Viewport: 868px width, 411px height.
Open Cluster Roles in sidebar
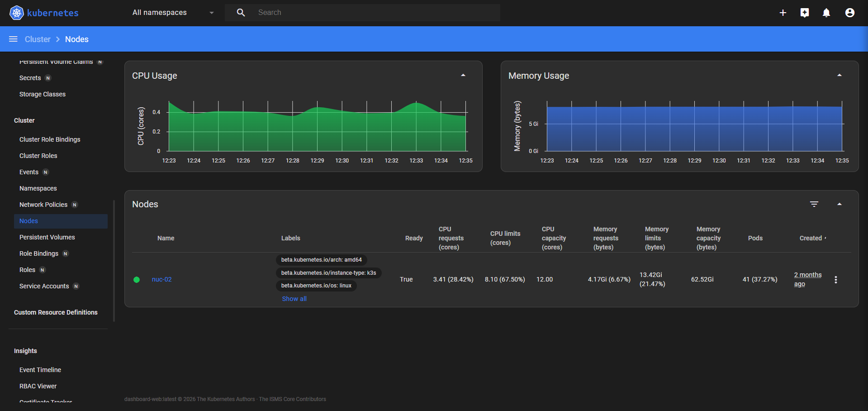point(38,156)
